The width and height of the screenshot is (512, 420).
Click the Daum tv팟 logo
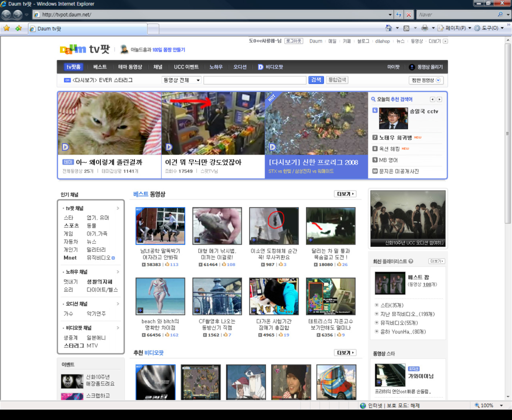85,49
